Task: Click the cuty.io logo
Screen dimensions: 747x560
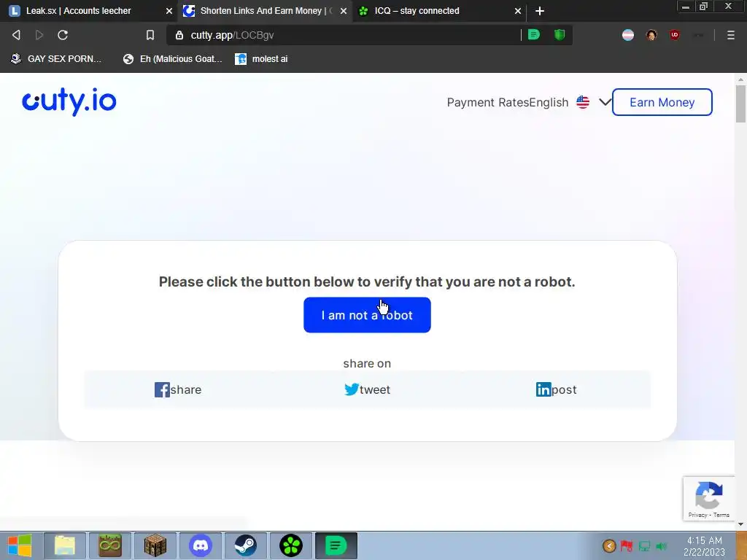Action: (x=69, y=101)
